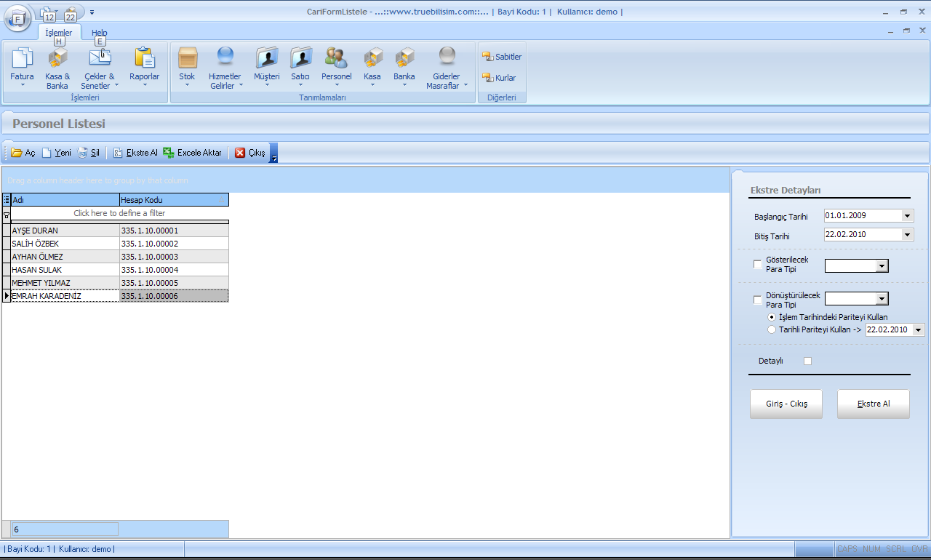Image resolution: width=931 pixels, height=560 pixels.
Task: Tick the Dönüştürülecek Para Tipi checkbox
Action: 758,300
